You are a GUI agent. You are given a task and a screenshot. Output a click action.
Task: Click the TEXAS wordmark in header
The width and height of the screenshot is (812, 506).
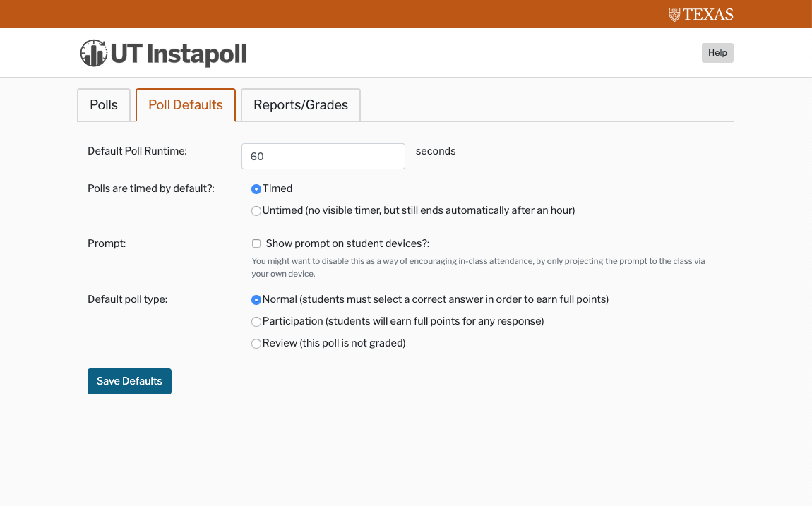708,14
